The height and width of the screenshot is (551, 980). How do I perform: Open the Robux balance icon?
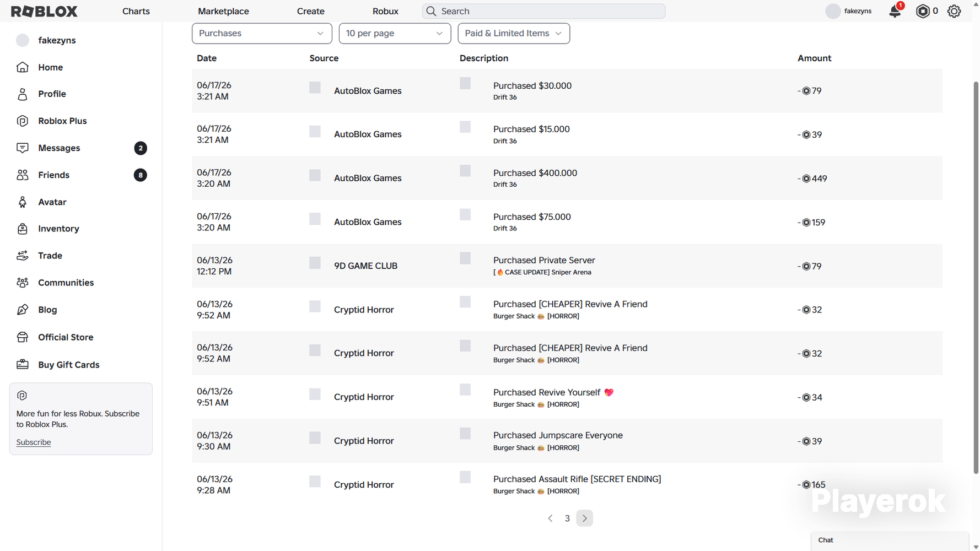[x=923, y=11]
